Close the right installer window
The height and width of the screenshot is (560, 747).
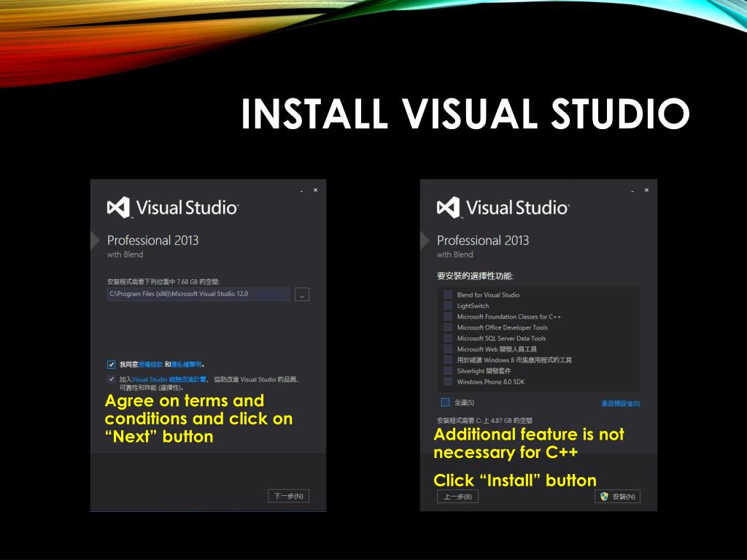646,190
